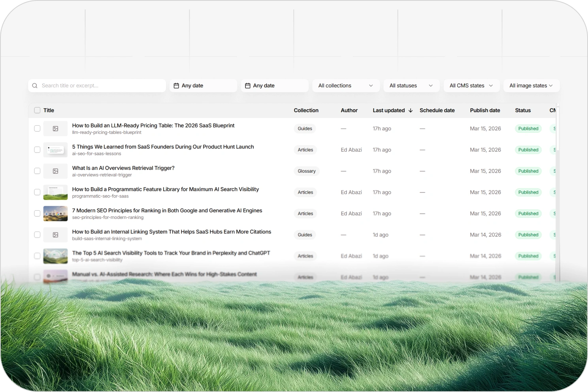This screenshot has width=588, height=392.
Task: Click the search magnifier icon
Action: [35, 85]
